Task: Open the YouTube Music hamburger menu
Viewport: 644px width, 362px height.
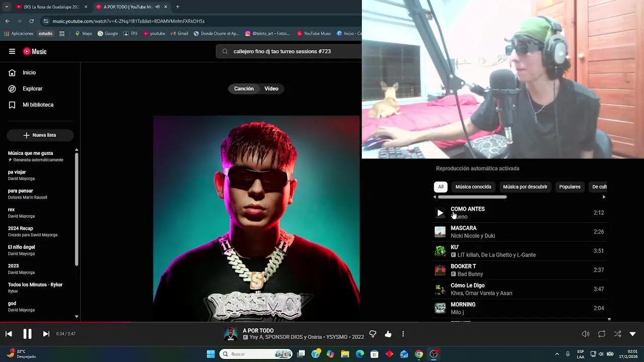Action: pyautogui.click(x=12, y=51)
